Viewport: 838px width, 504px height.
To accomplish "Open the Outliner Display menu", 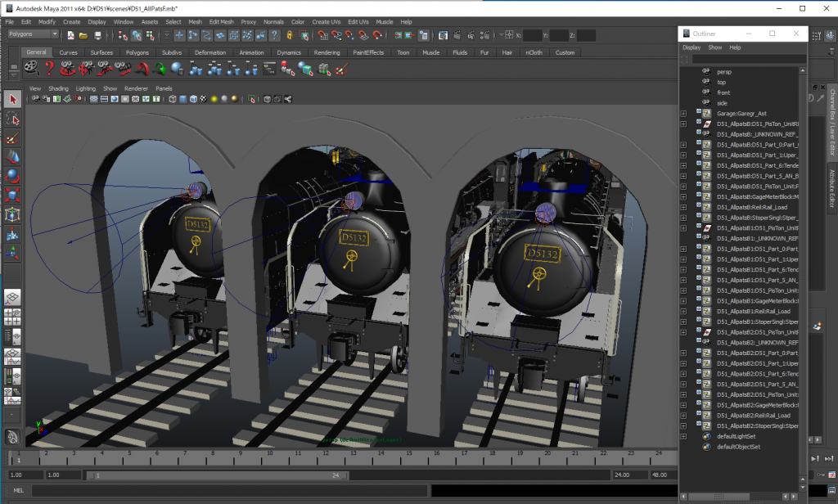I will [x=691, y=47].
